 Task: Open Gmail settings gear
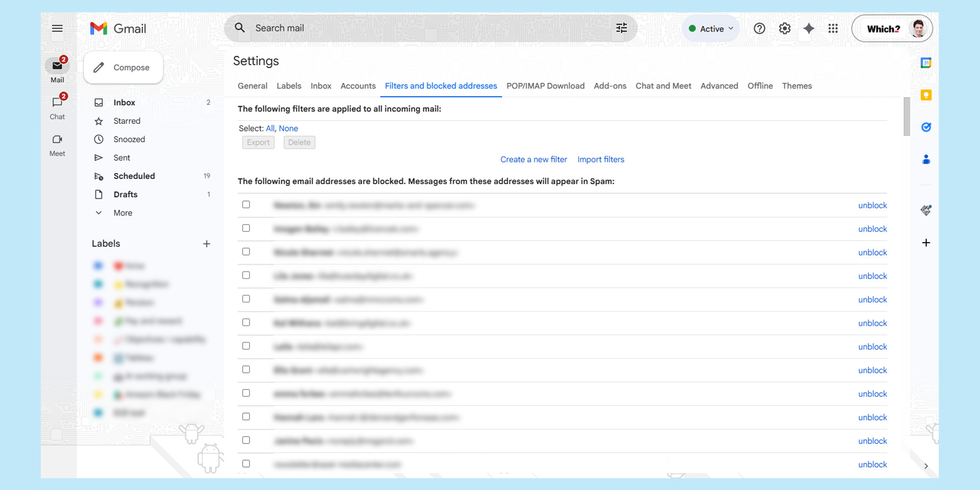(x=784, y=28)
